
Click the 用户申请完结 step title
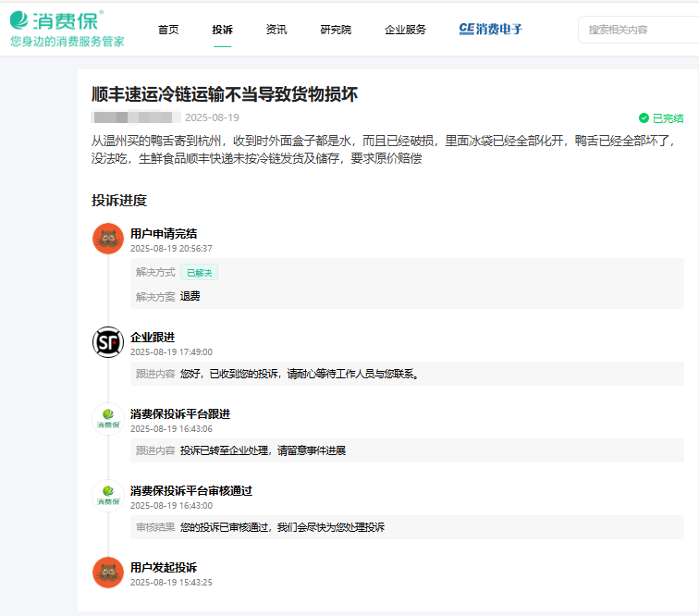(x=164, y=234)
